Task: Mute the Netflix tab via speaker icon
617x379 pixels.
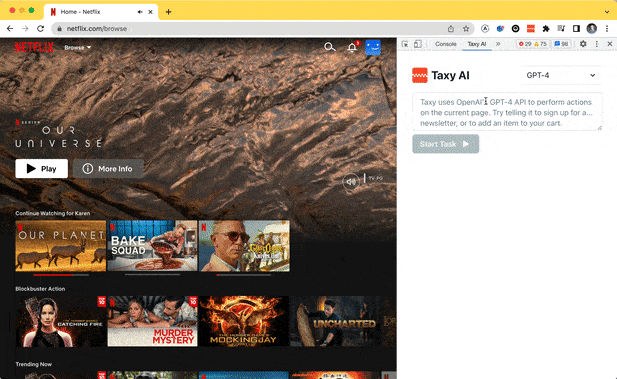Action: point(140,12)
